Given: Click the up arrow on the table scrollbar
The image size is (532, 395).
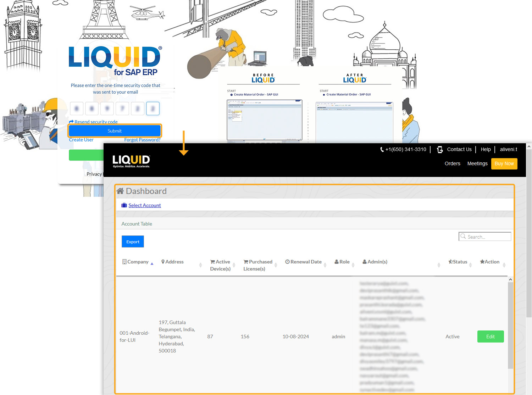Looking at the screenshot, I should [x=510, y=279].
